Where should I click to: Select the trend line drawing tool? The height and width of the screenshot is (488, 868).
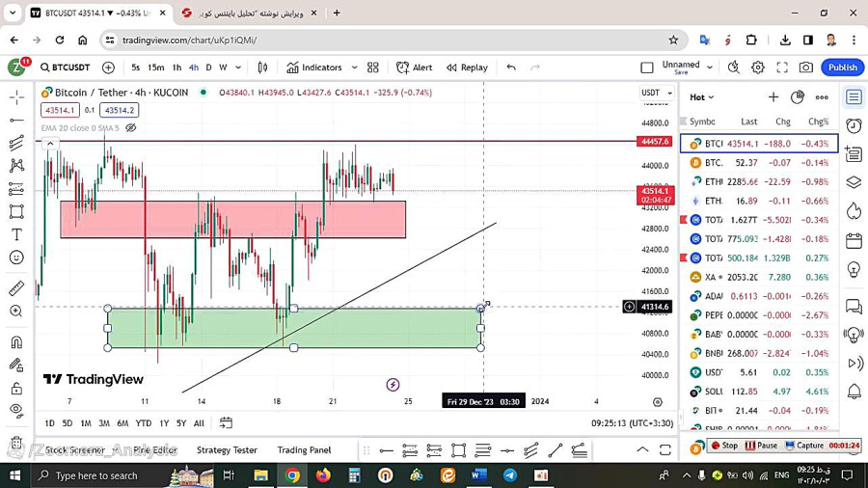pyautogui.click(x=16, y=120)
